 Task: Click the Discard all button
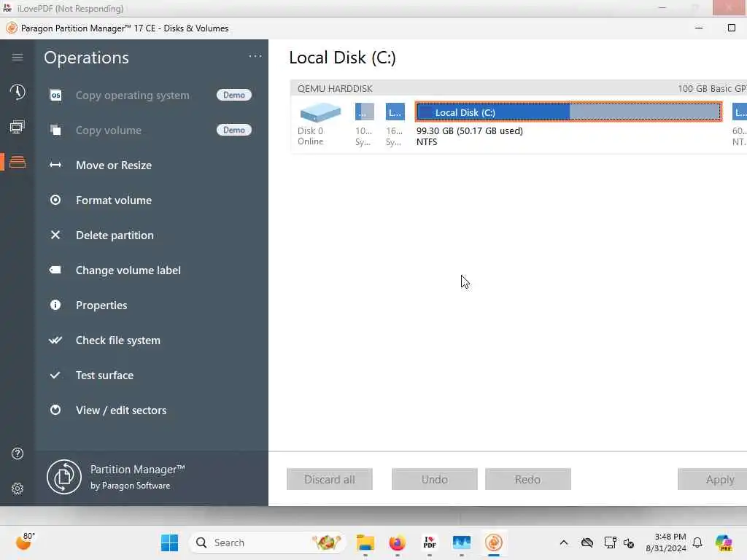point(329,479)
